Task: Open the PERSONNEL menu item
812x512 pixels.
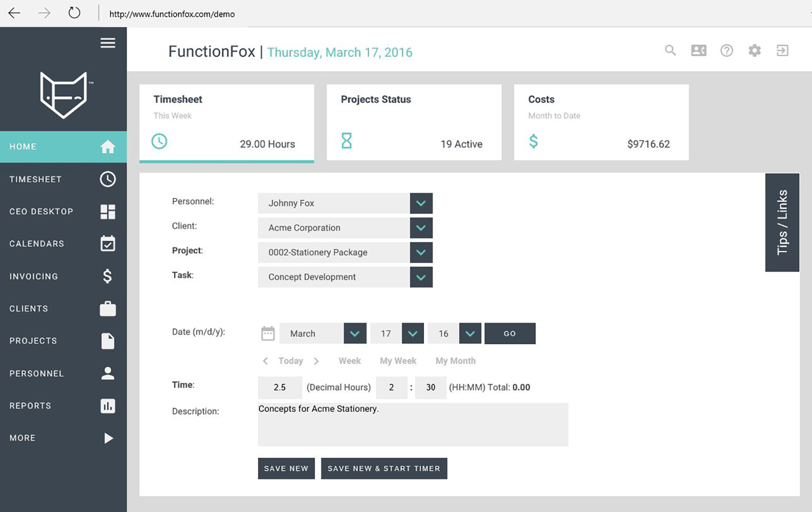Action: pos(63,373)
